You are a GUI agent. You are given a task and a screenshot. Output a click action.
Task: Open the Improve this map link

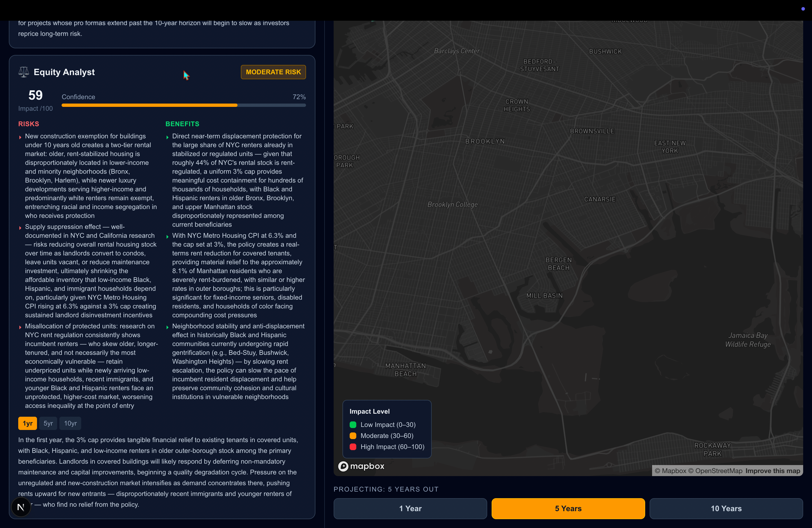(x=773, y=471)
